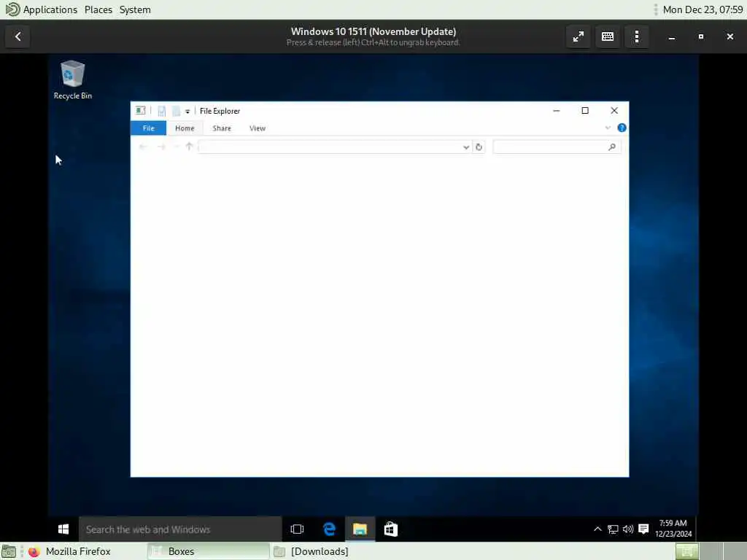The height and width of the screenshot is (560, 747).
Task: Click the Search the web and Windows box
Action: pyautogui.click(x=180, y=529)
